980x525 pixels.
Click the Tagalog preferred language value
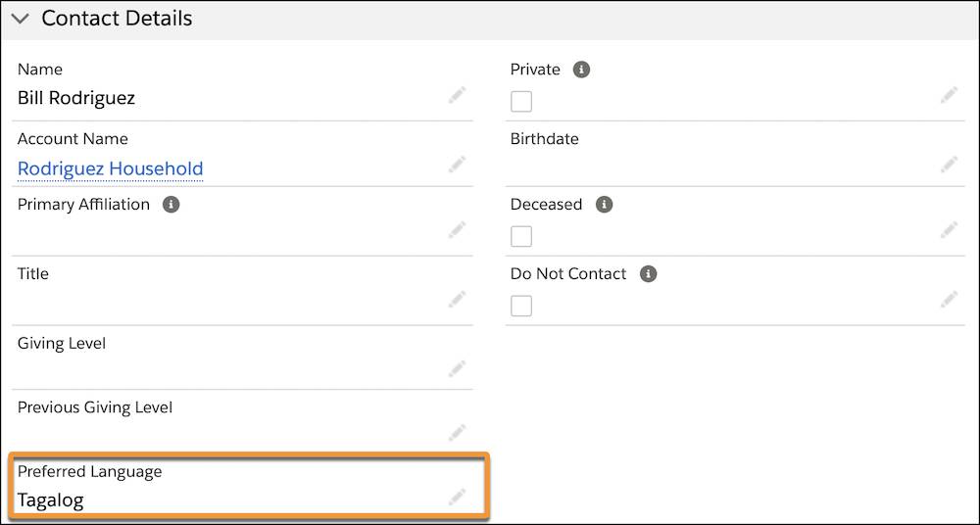coord(51,501)
